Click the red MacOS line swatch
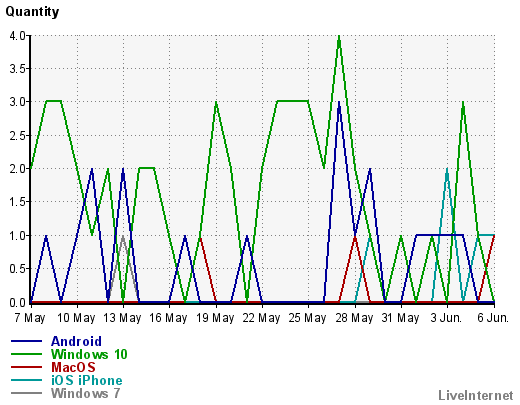 tap(26, 367)
